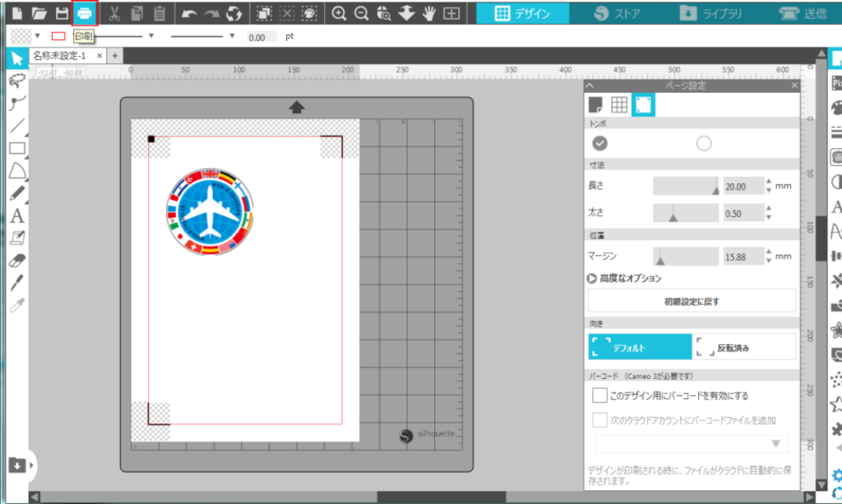Click the line width field 0.00
The image size is (842, 504).
pos(261,37)
